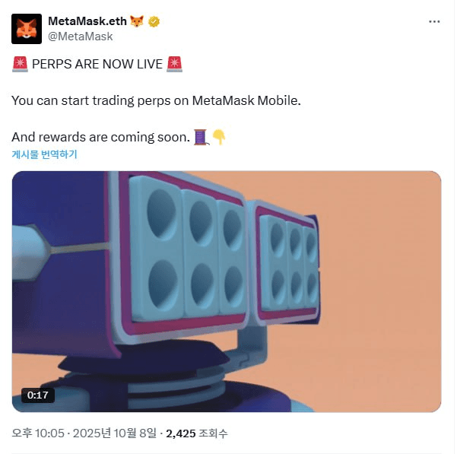Click the fox emoji beside MetaMask.eth
This screenshot has height=454, width=476.
click(x=137, y=21)
